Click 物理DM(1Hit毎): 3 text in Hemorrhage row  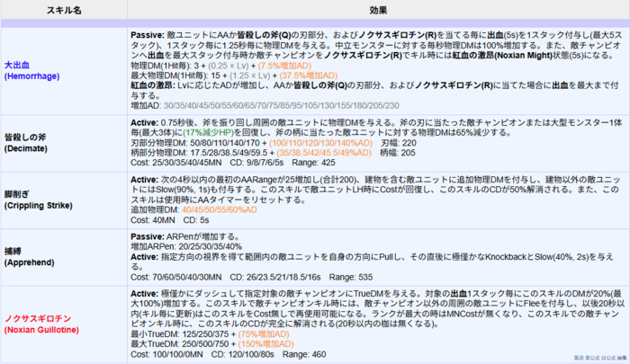pos(165,66)
